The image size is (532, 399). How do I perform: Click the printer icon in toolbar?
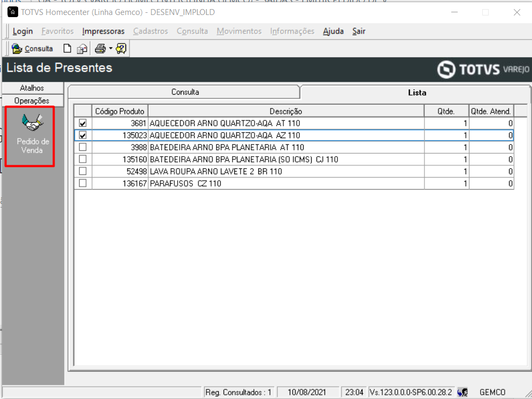100,49
